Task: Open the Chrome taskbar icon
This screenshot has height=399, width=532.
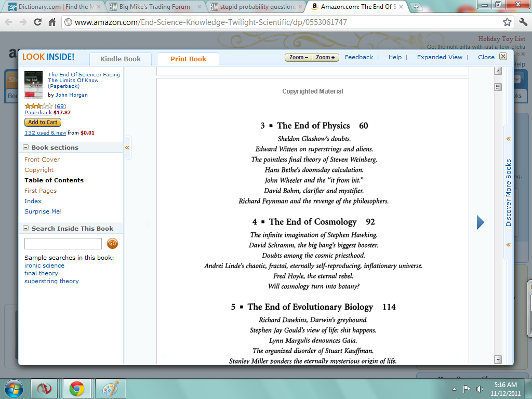Action: point(77,389)
